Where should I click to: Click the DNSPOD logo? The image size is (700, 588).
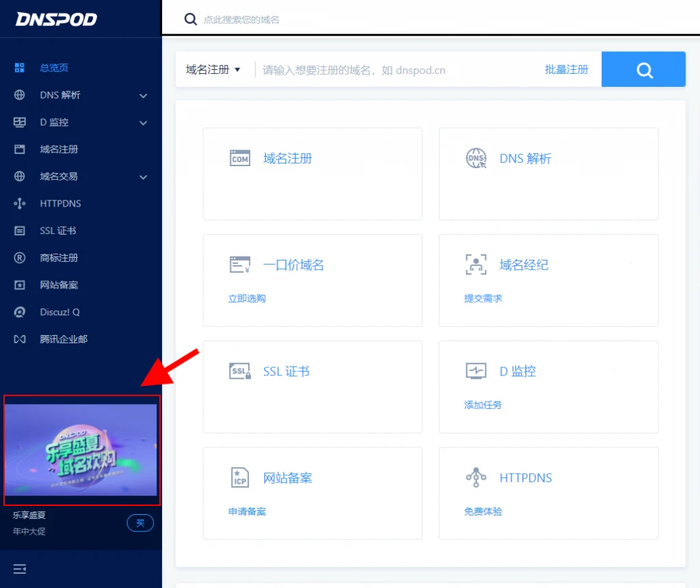[57, 19]
